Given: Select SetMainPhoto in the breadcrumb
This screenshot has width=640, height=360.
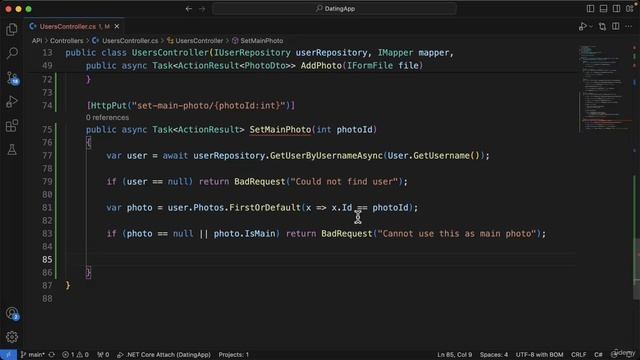Looking at the screenshot, I should click(258, 41).
